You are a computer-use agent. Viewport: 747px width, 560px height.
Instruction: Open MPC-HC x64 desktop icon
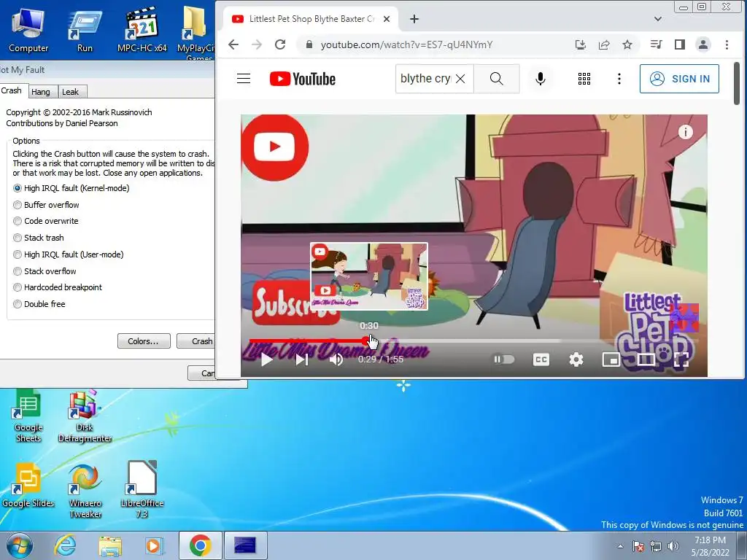142,29
